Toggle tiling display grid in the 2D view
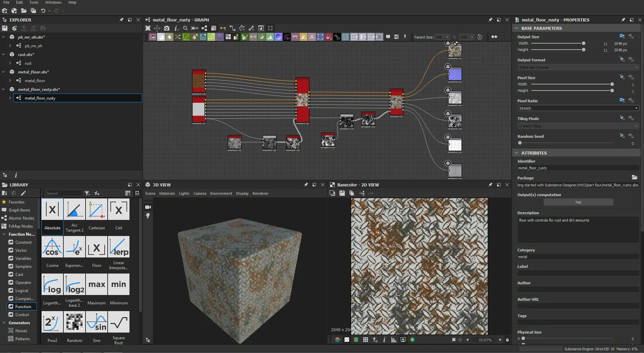Viewport: 644px width, 353px height. 366,340
